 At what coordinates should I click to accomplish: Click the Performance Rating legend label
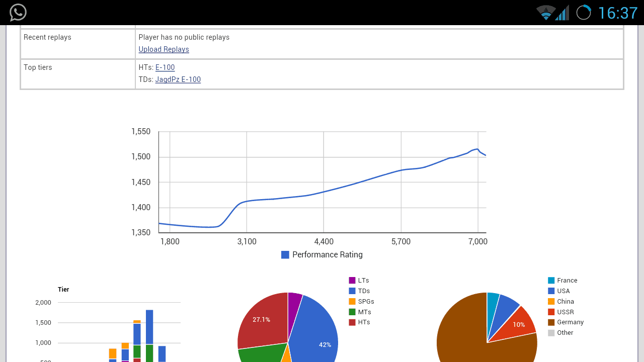click(328, 255)
